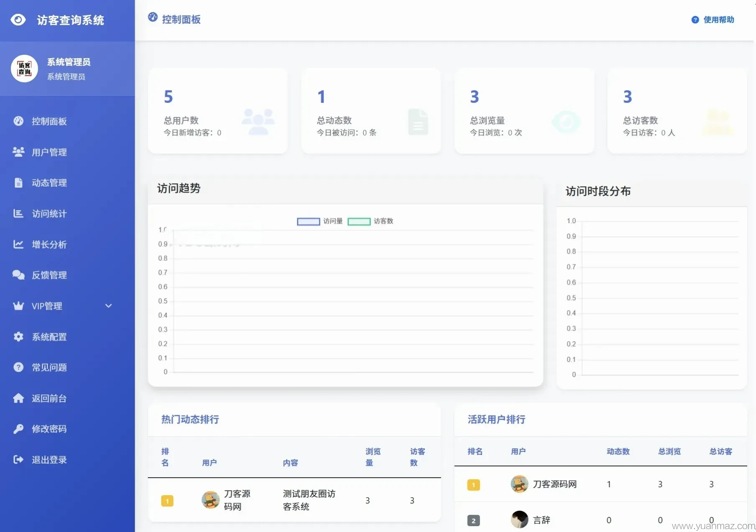Open the 总动态数 statistics card

point(371,111)
